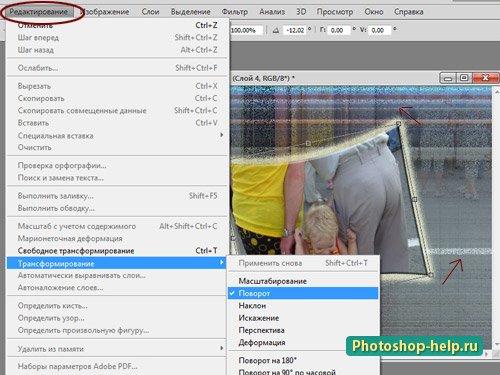Screen dimensions: 500x375
Task: Open the Выделение menu
Action: [x=191, y=12]
